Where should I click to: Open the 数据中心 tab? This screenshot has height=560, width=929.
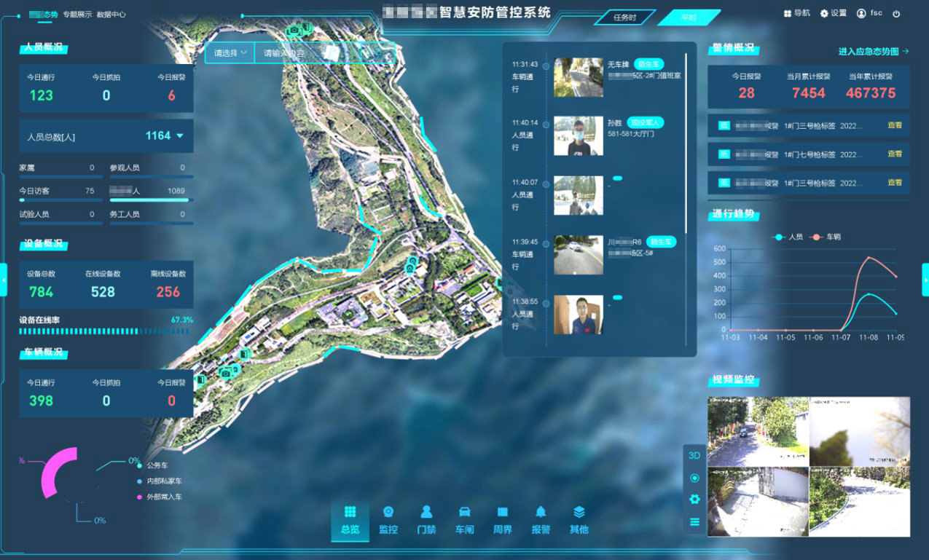pos(111,14)
